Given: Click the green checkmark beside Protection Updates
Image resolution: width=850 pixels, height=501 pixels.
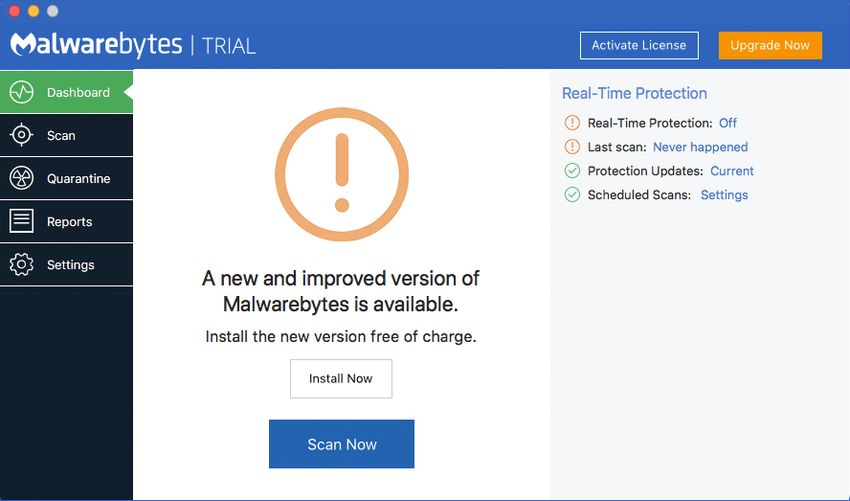Looking at the screenshot, I should (572, 171).
